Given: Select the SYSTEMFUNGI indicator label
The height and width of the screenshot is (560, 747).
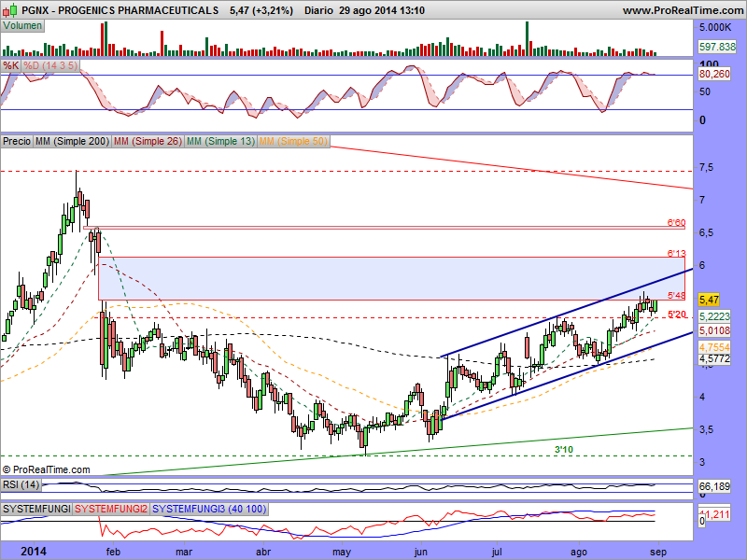Looking at the screenshot, I should pos(36,509).
